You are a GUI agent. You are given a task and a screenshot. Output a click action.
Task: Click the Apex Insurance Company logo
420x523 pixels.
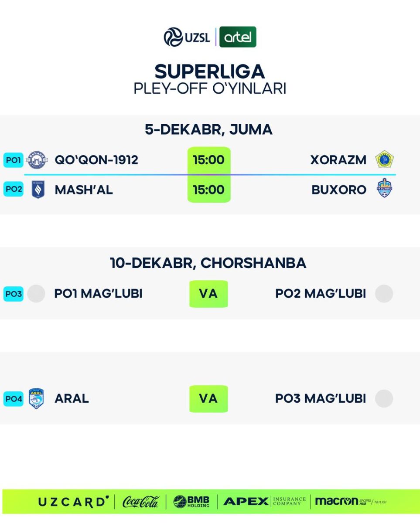point(264,502)
